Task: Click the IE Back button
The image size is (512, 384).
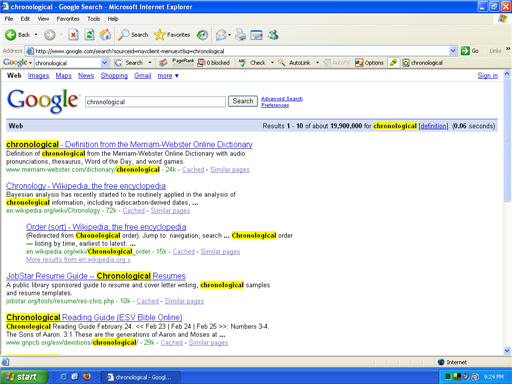Action: point(17,35)
